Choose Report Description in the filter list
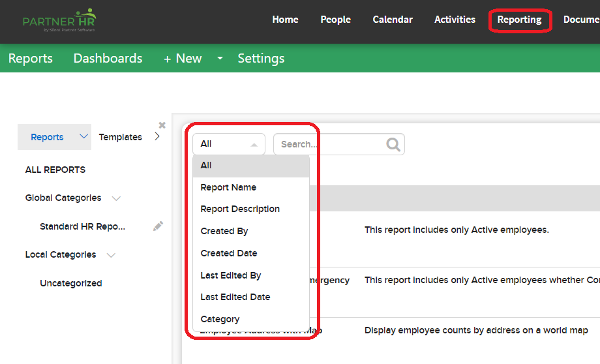The width and height of the screenshot is (600, 364). click(251, 209)
